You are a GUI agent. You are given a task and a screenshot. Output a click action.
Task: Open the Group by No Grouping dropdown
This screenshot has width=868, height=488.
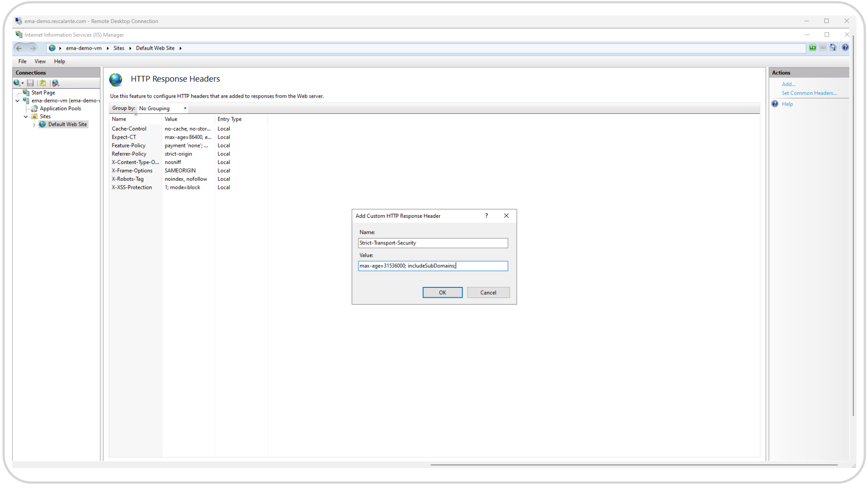tap(162, 108)
